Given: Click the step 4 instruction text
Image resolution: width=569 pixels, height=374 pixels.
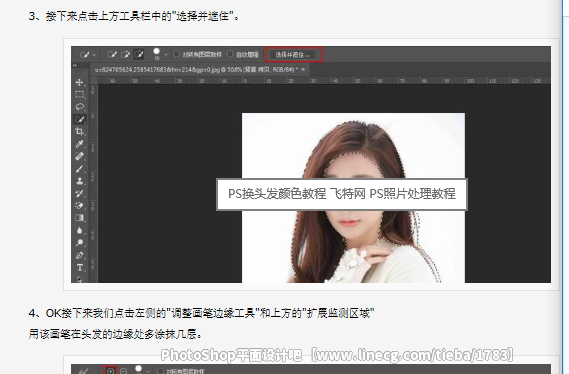Looking at the screenshot, I should point(201,313).
